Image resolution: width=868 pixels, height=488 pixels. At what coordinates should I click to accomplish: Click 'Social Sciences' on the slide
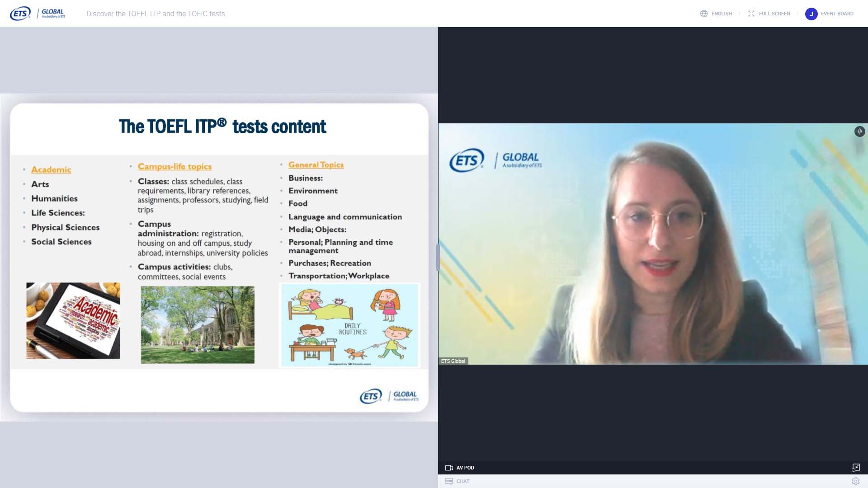(x=61, y=242)
